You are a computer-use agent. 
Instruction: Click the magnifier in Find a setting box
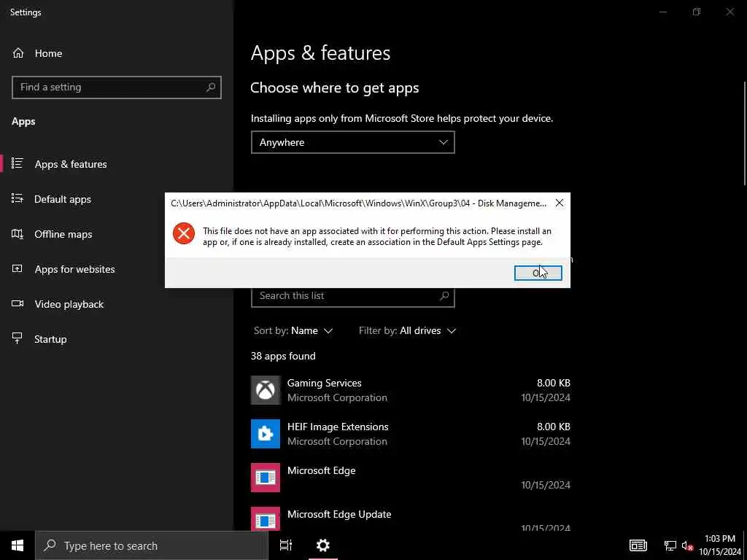tap(211, 87)
